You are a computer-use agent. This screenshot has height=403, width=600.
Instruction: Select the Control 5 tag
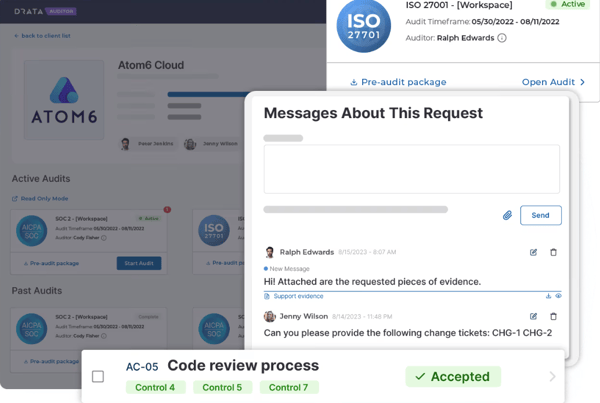click(x=222, y=387)
